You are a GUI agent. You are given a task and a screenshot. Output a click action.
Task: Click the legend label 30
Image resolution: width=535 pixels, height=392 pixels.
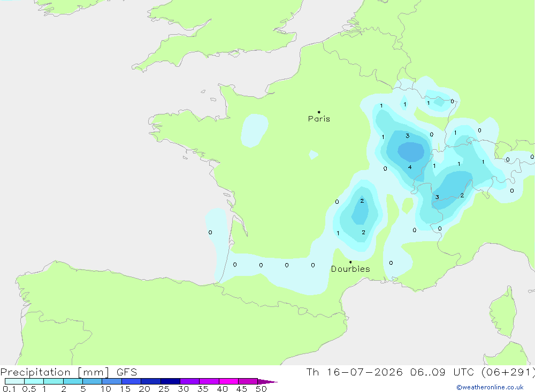click(184, 389)
